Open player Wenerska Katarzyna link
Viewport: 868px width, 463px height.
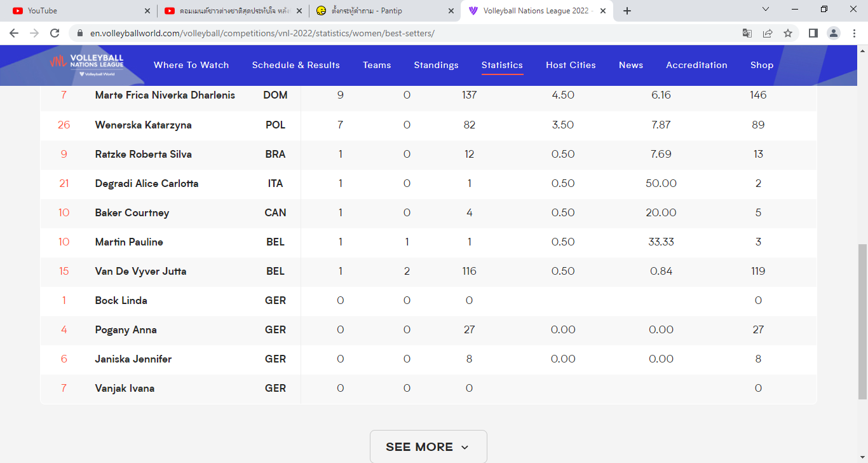(x=143, y=125)
